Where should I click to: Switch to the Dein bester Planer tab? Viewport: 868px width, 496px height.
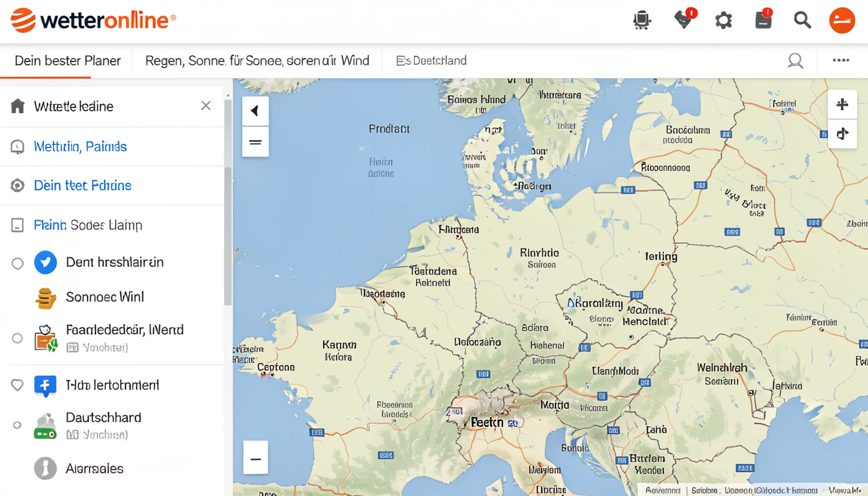(x=67, y=60)
